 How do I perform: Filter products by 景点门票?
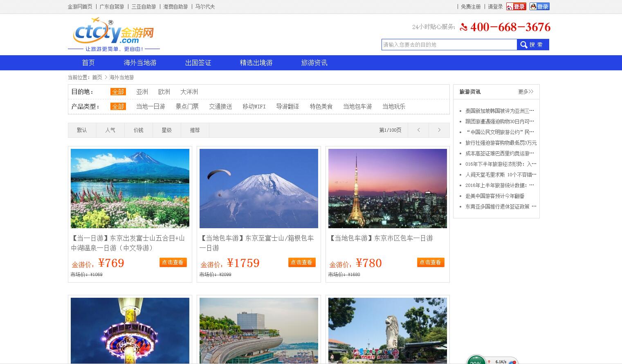(x=187, y=106)
